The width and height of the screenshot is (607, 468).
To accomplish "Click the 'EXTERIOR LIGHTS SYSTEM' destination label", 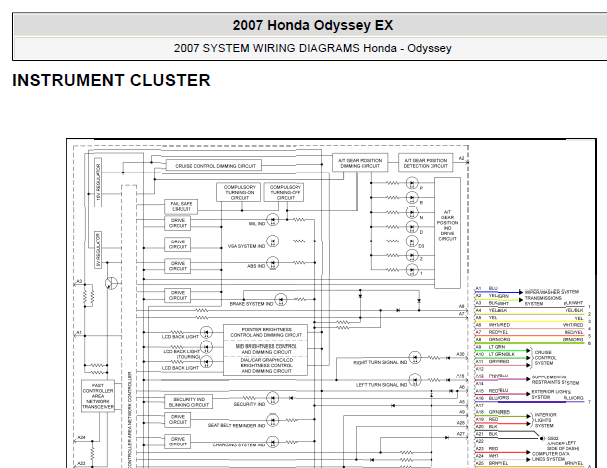I will (551, 394).
